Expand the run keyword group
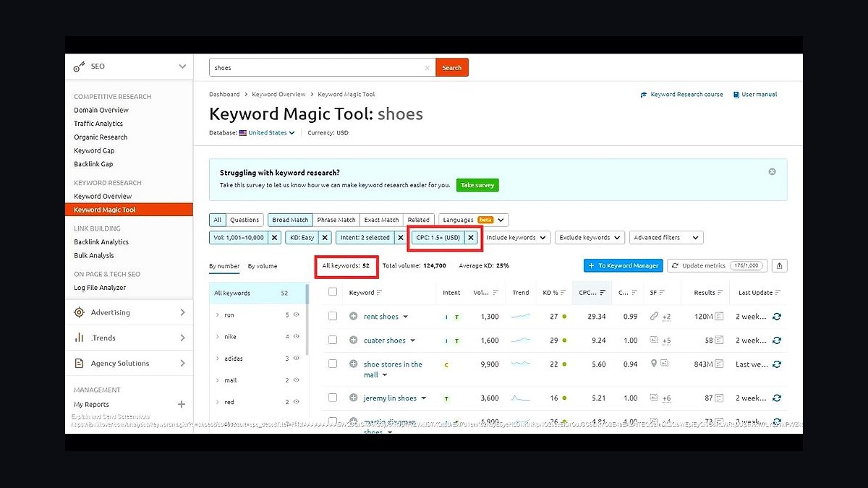 pyautogui.click(x=218, y=315)
